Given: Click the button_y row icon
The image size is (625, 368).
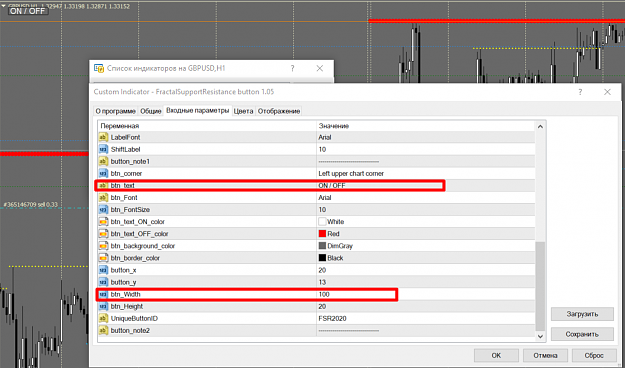Looking at the screenshot, I should click(x=103, y=282).
